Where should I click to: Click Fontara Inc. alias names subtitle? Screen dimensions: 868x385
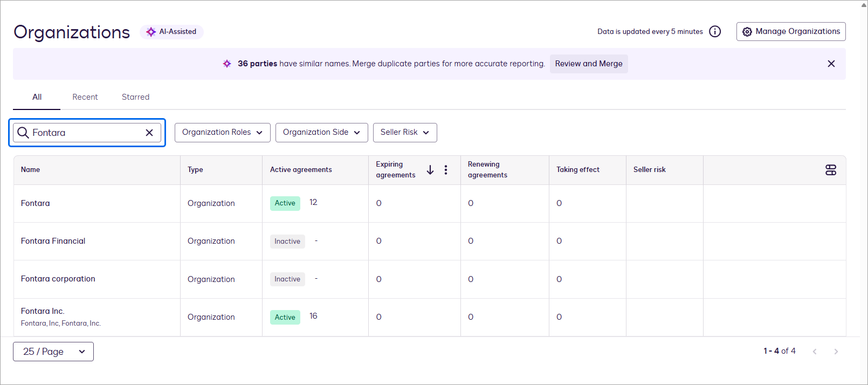61,324
